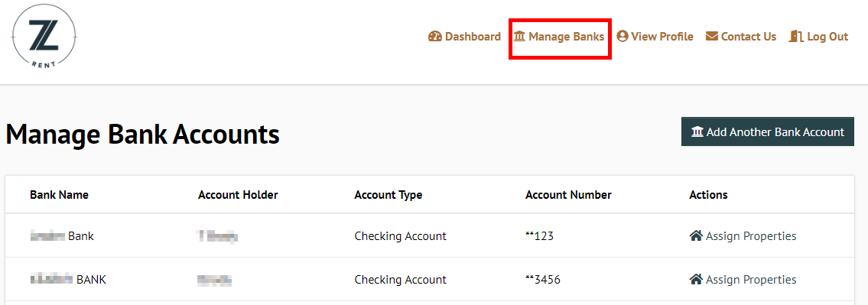Assign Properties for account **3456
Screen dimensions: 868x305
743,279
